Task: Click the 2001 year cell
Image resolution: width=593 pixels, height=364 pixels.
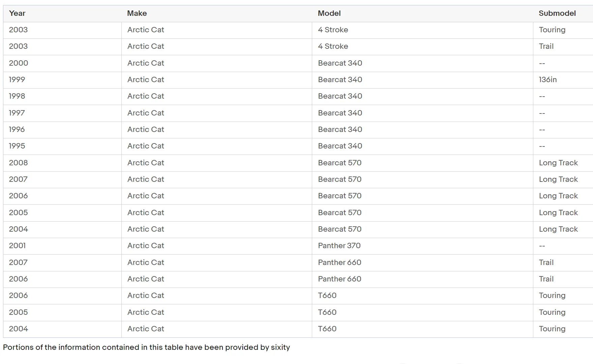Action: point(17,246)
